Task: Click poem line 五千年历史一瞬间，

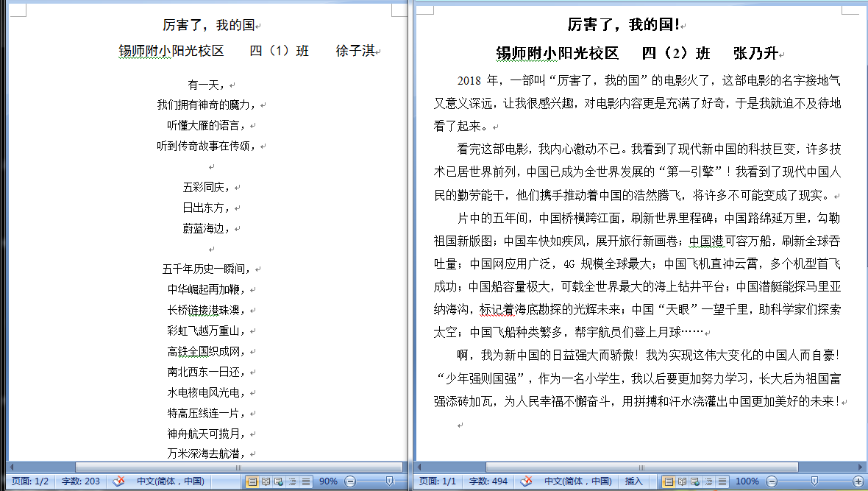Action: click(x=207, y=269)
